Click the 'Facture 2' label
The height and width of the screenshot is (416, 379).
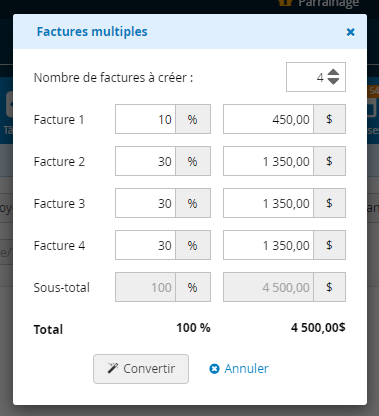click(x=59, y=161)
